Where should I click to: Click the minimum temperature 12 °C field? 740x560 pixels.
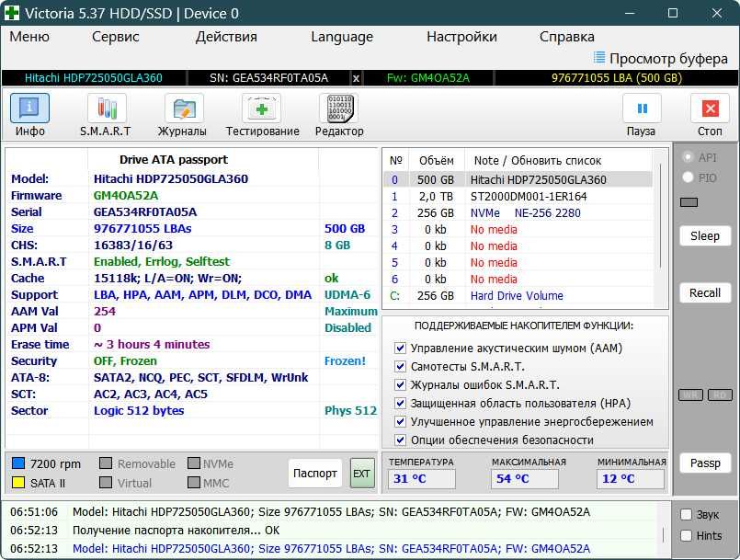631,479
